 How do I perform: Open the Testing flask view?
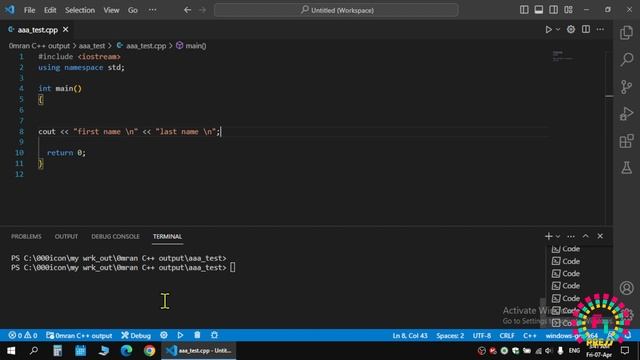627,167
